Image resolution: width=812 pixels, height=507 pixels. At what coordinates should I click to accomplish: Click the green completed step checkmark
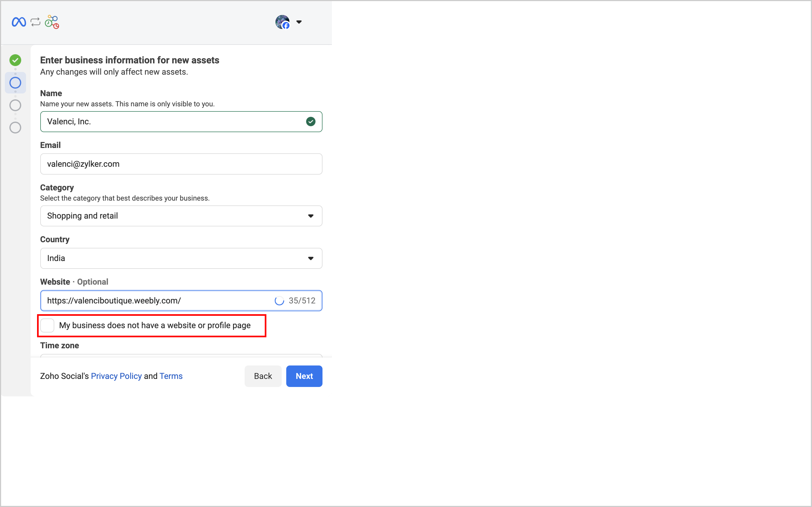pos(15,60)
